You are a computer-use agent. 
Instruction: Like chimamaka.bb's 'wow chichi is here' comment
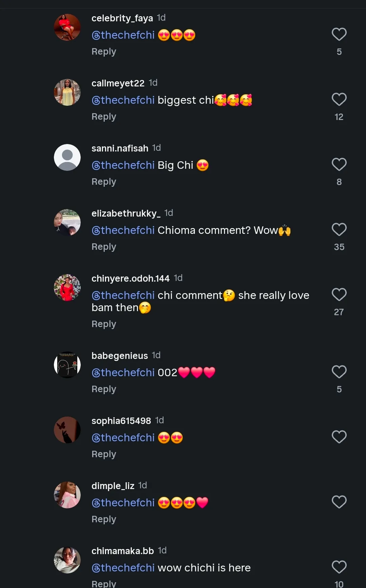(x=339, y=567)
